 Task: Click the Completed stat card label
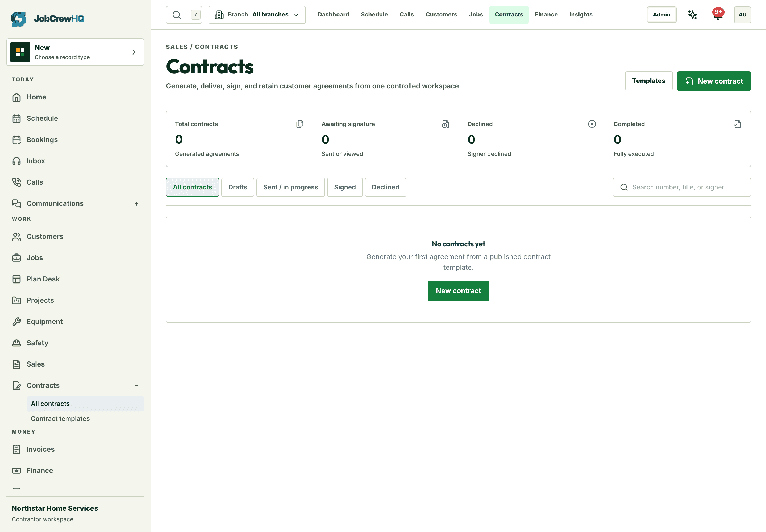pos(629,124)
